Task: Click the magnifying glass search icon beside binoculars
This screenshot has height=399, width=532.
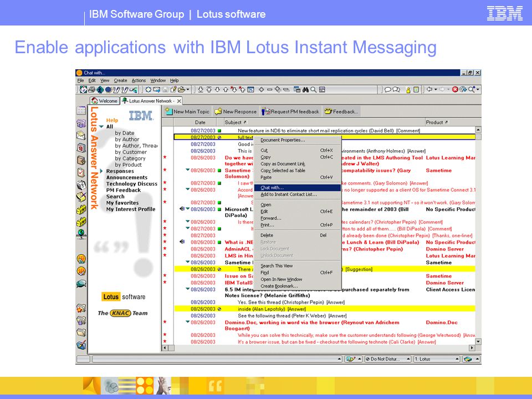Action: pyautogui.click(x=314, y=90)
